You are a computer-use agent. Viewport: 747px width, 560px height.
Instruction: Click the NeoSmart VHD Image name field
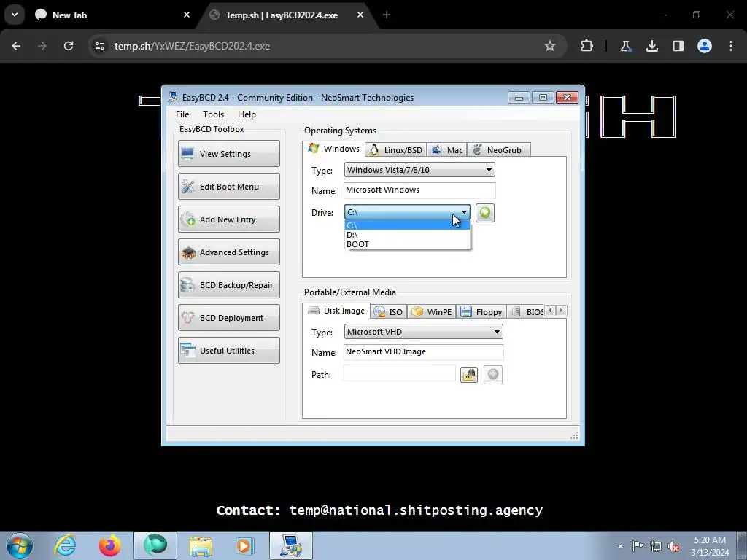click(x=423, y=352)
